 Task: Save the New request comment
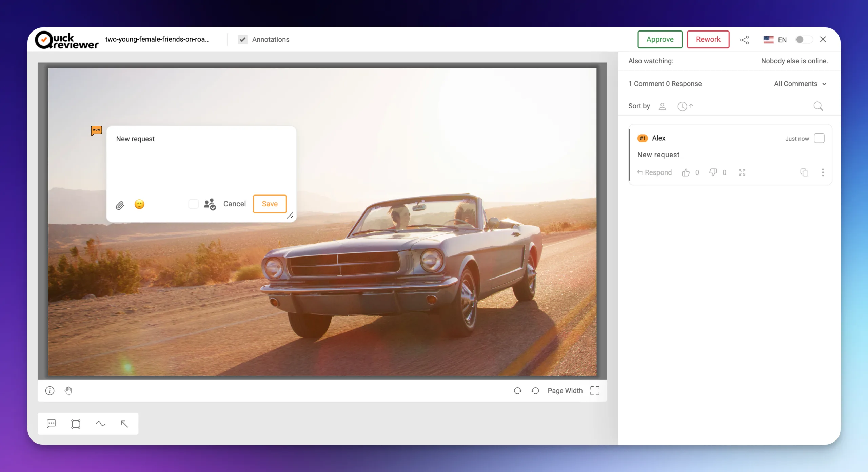tap(270, 204)
